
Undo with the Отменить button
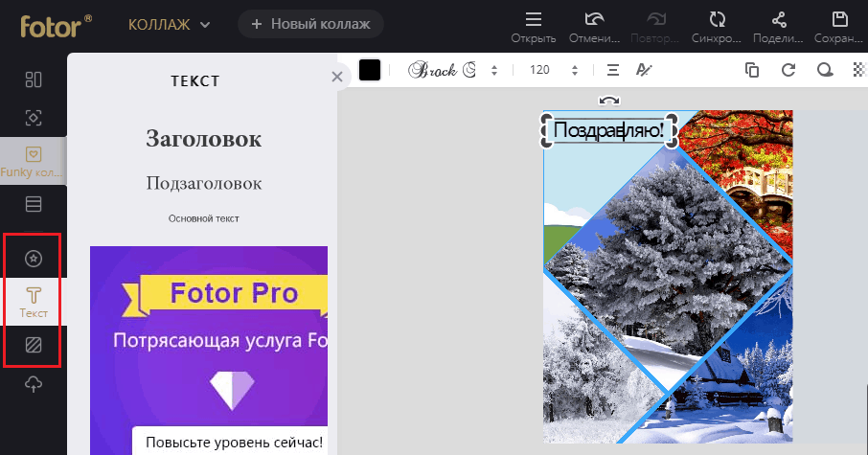tap(593, 26)
